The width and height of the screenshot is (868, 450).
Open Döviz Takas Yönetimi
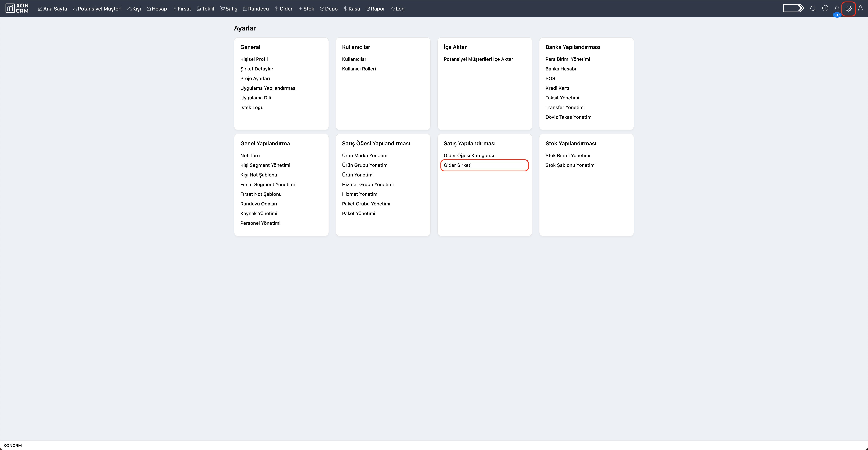tap(569, 117)
